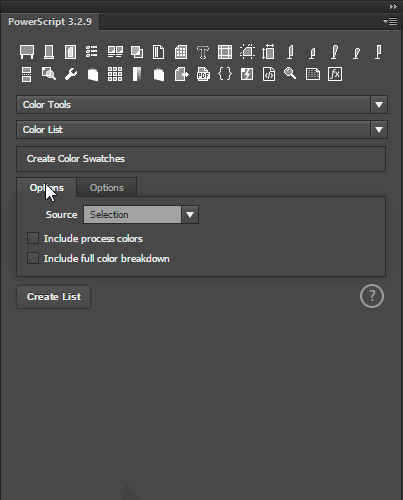This screenshot has height=500, width=403.
Task: Click the outlined letter T text icon
Action: coord(203,52)
